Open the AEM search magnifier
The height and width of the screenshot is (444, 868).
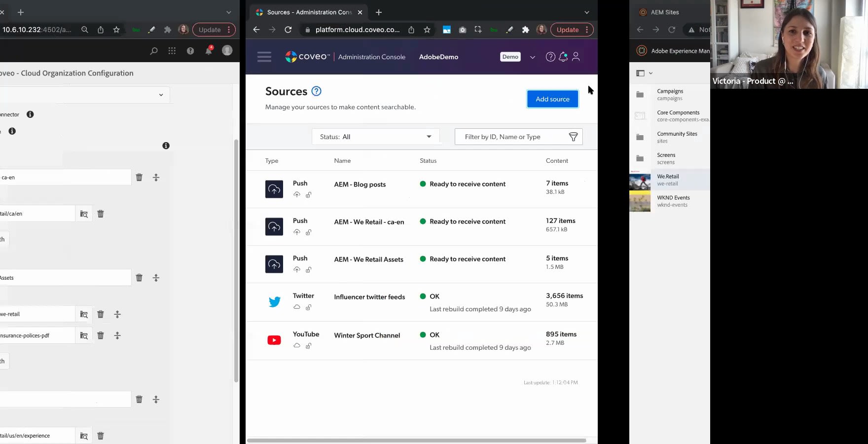[154, 51]
